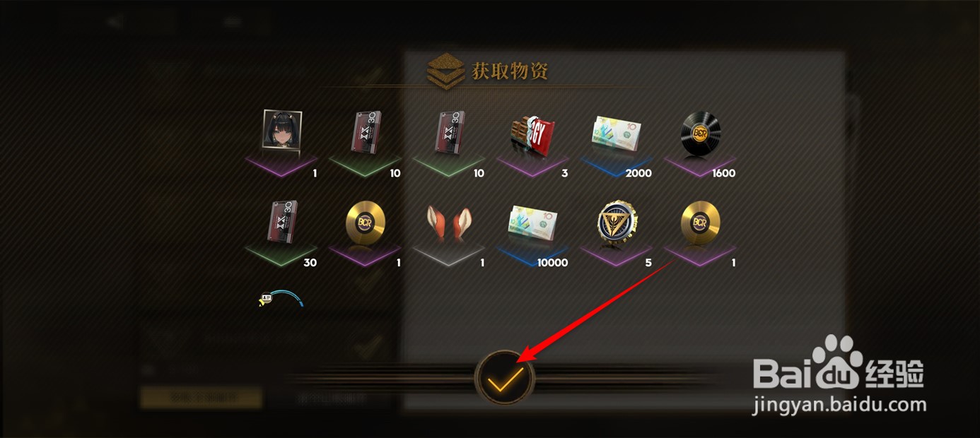Viewport: 980px width, 438px height.
Task: Click the dimmed yellow button behind the overlay
Action: [201, 397]
